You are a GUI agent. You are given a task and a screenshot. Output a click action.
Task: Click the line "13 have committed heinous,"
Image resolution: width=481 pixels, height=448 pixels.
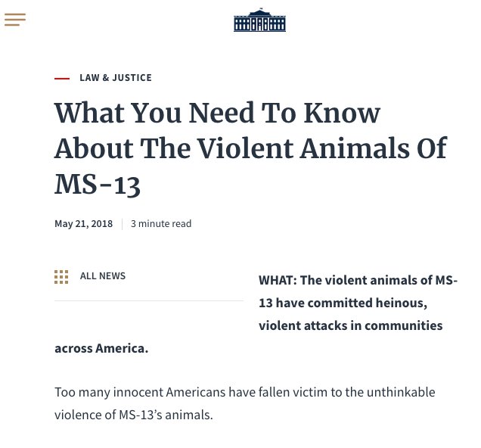[343, 303]
